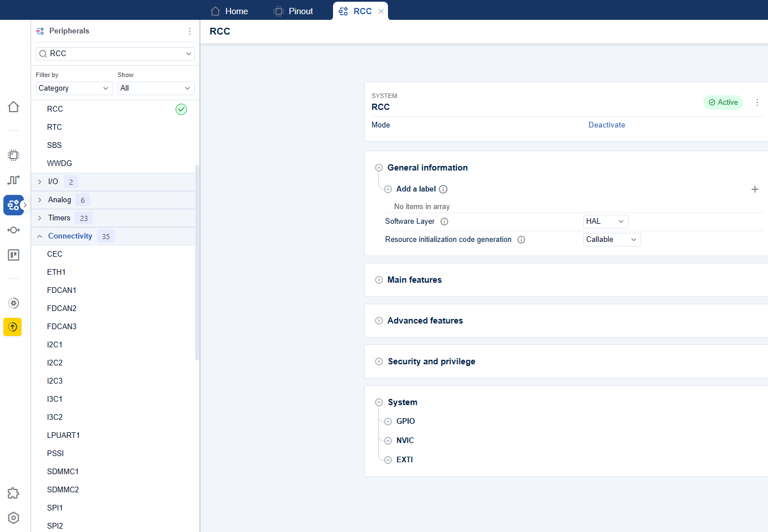
Task: Click info icon next to Software Layer
Action: click(x=445, y=222)
